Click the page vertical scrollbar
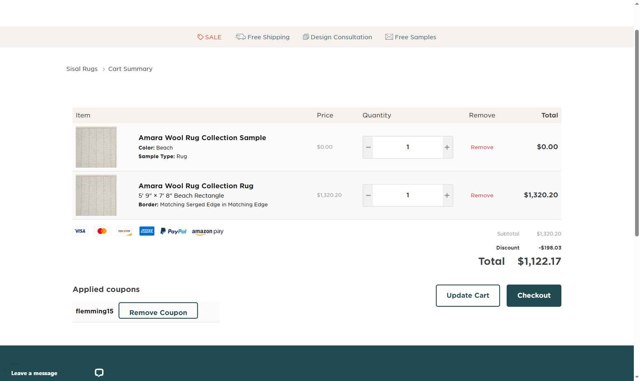The height and width of the screenshot is (381, 640). pyautogui.click(x=636, y=133)
